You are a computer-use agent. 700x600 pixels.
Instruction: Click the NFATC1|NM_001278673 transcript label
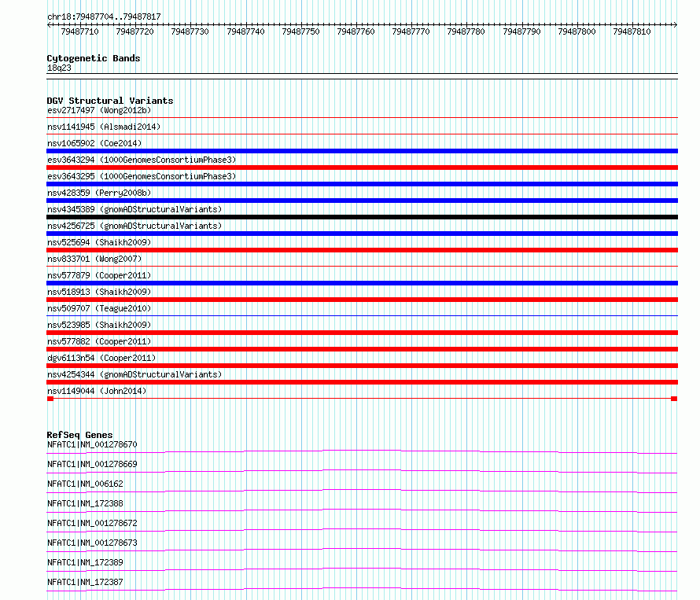(92, 543)
